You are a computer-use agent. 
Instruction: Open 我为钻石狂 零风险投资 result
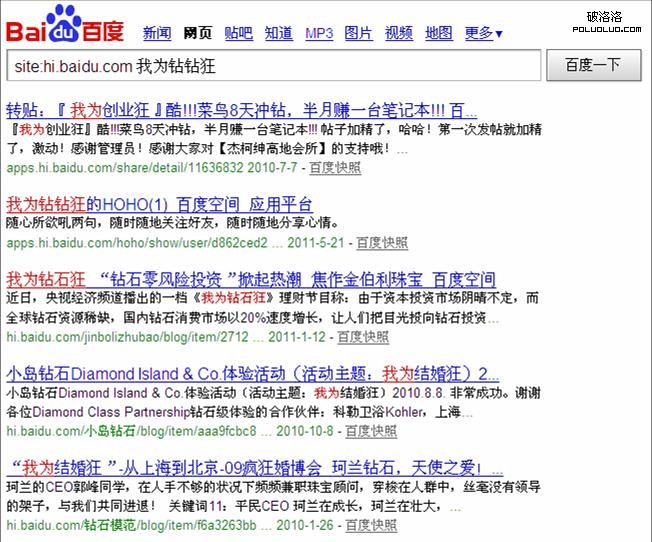coord(251,279)
